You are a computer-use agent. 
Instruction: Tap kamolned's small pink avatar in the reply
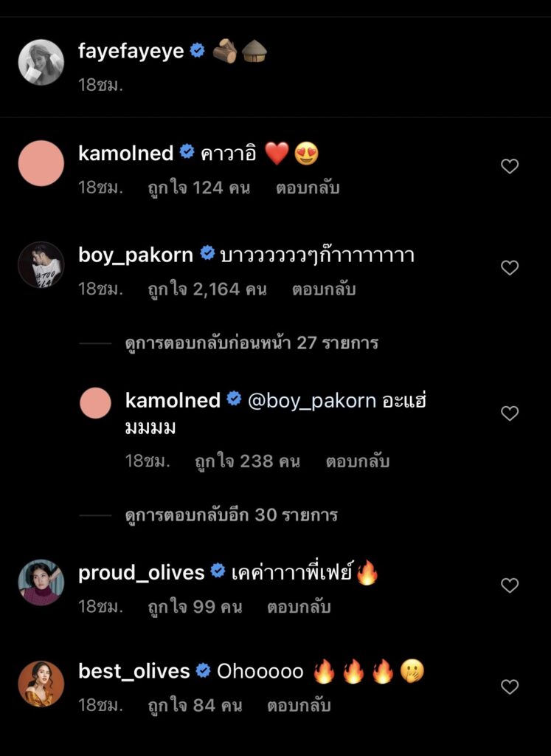95,403
